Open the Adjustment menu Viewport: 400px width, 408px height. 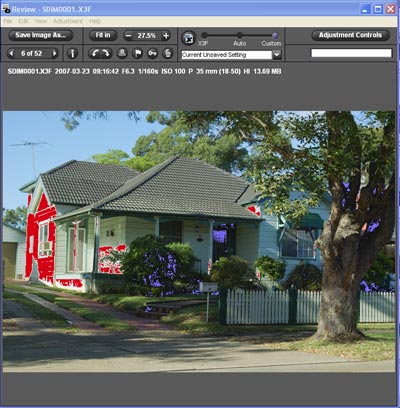coord(68,21)
